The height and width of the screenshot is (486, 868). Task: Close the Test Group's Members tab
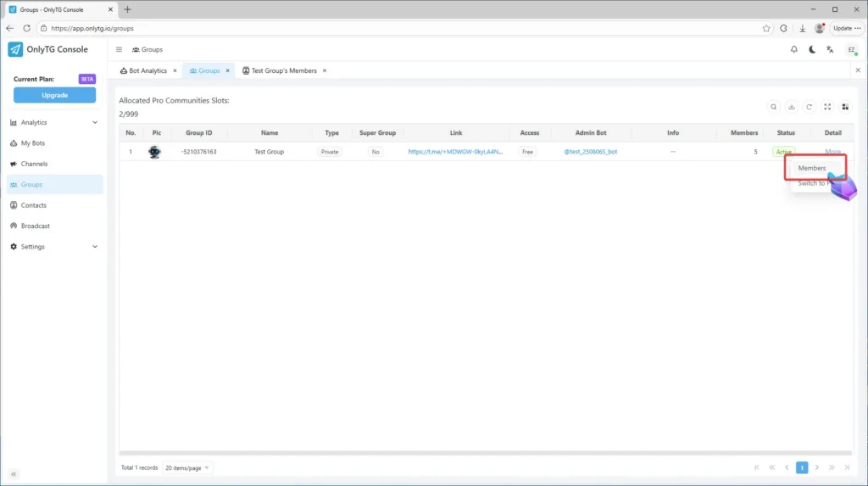pos(325,71)
